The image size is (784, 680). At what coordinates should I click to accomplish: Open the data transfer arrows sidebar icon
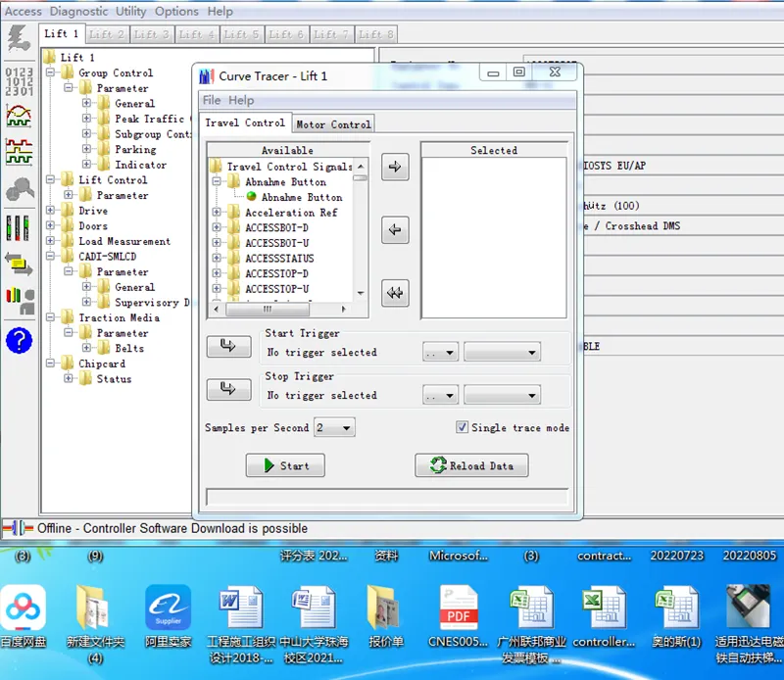(x=18, y=263)
